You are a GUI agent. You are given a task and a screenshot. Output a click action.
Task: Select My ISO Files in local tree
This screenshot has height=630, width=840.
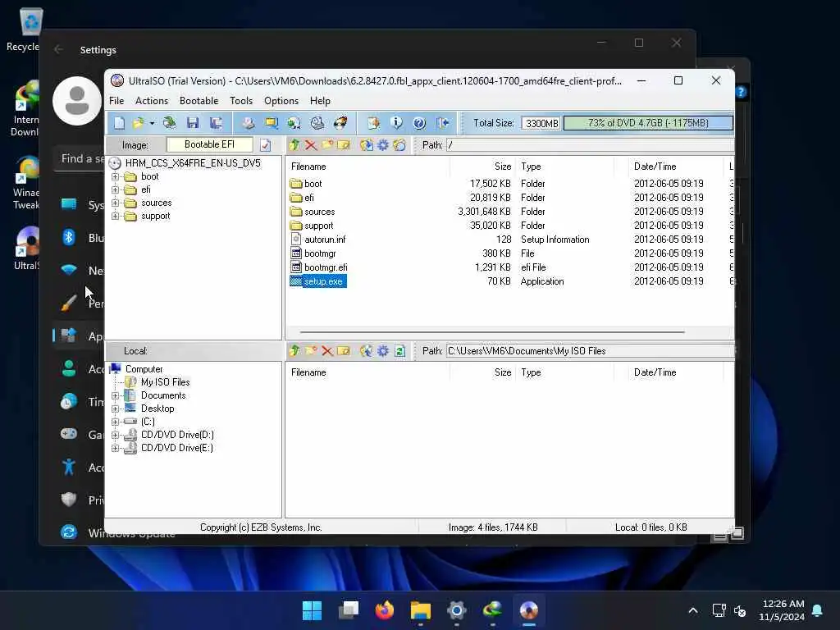(x=165, y=382)
